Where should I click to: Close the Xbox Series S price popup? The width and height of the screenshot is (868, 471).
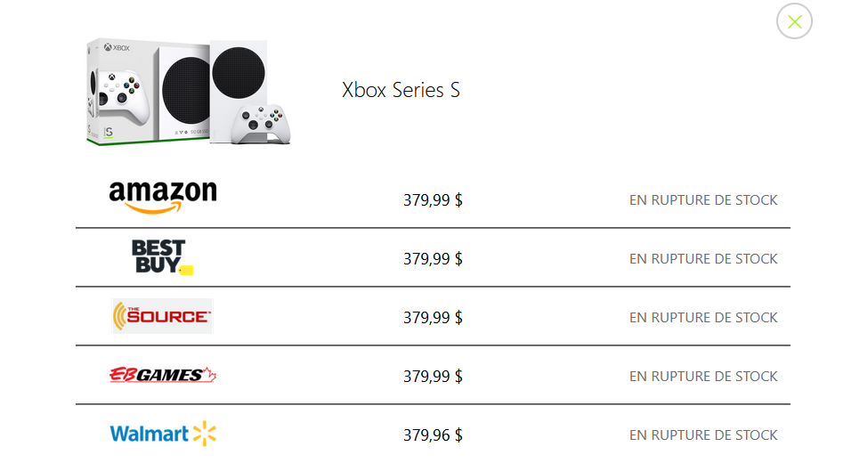coord(794,22)
